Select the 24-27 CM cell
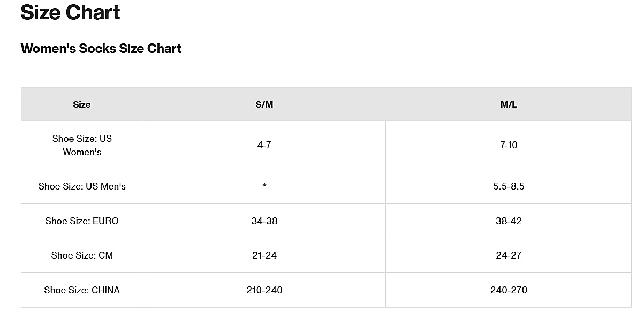Viewport: 644px width, 318px height. tap(509, 255)
